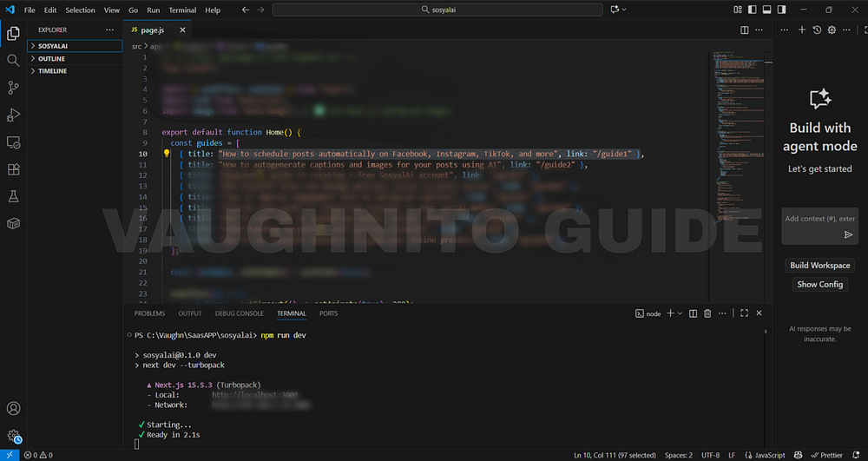The width and height of the screenshot is (868, 461).
Task: Click the remote window indicator in status bar
Action: [x=10, y=455]
